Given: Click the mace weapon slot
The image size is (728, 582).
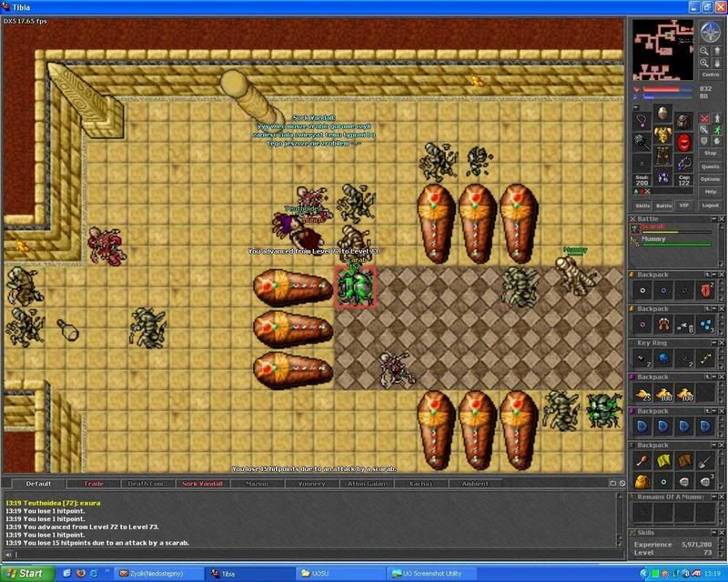Looking at the screenshot, I should 642,142.
